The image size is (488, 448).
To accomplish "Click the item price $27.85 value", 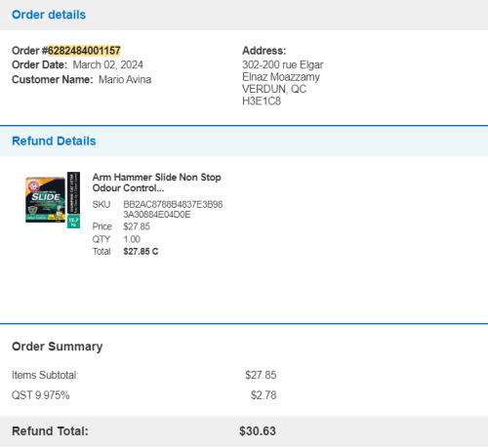I will click(x=137, y=226).
